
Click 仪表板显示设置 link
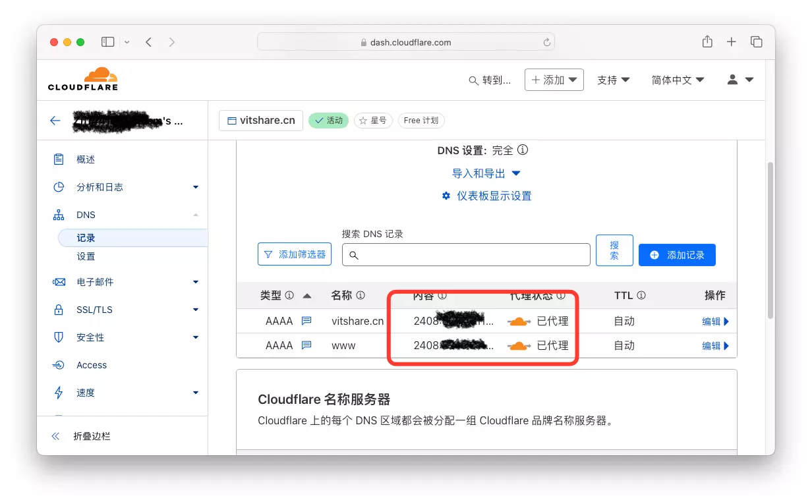(494, 196)
